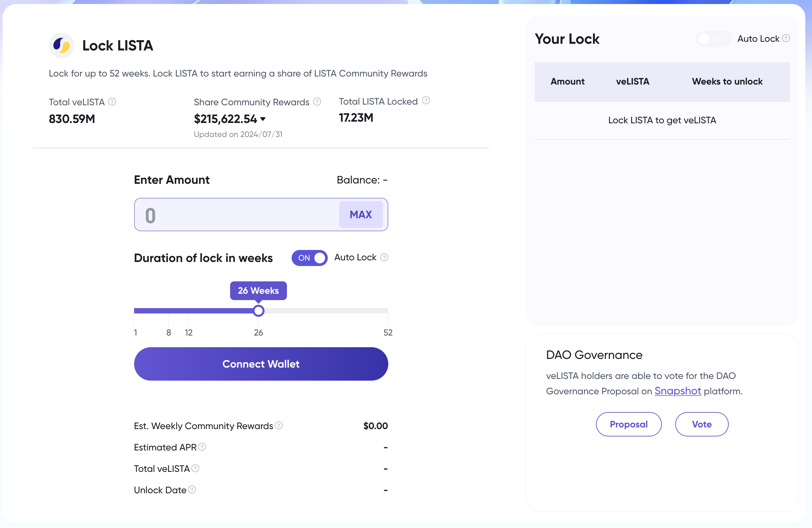Click help icon next to Your Lock Auto Lock
The image size is (812, 528).
[x=786, y=38]
